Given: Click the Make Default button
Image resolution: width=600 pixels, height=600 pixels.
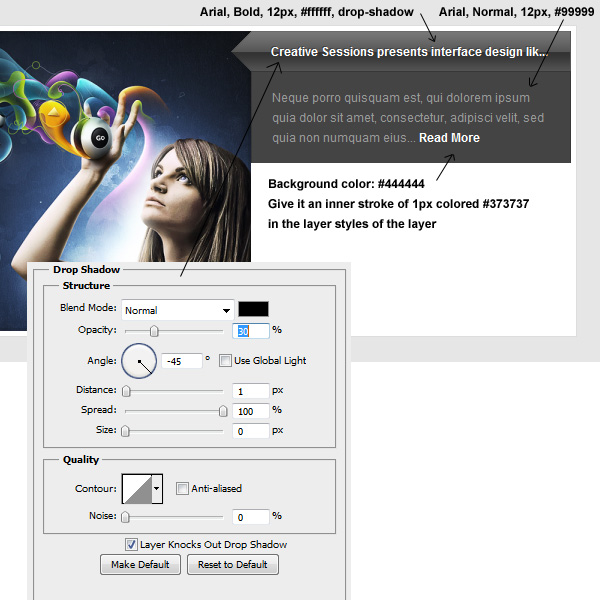Looking at the screenshot, I should click(x=140, y=564).
